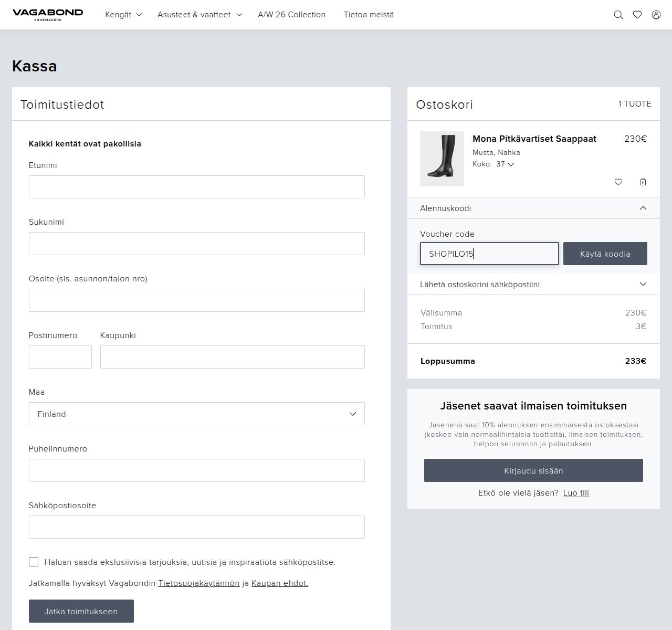Open the wishlist heart icon in header
The image size is (672, 630).
(637, 15)
